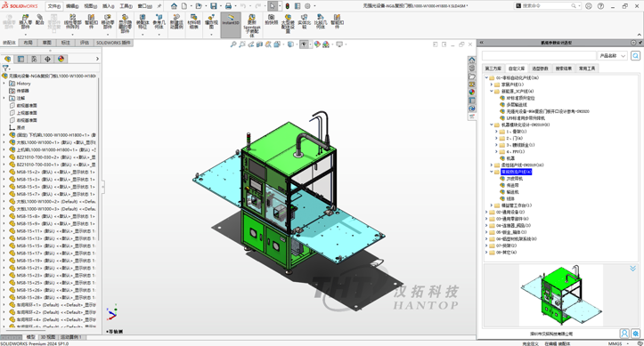
Task: Select the DimXpert crosshair tab icon
Action: (x=47, y=59)
